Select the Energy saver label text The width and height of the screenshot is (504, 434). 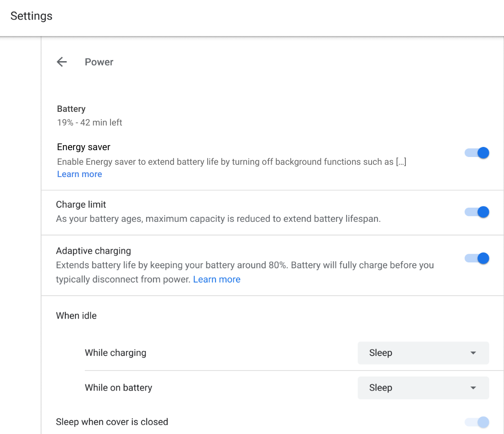pos(84,147)
